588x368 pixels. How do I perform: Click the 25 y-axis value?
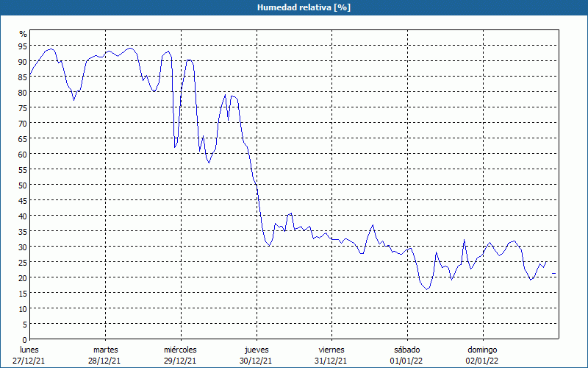point(23,263)
